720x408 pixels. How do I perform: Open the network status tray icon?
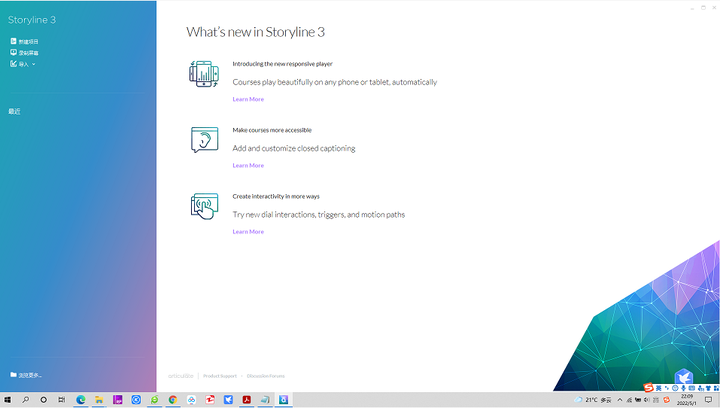[x=629, y=400]
